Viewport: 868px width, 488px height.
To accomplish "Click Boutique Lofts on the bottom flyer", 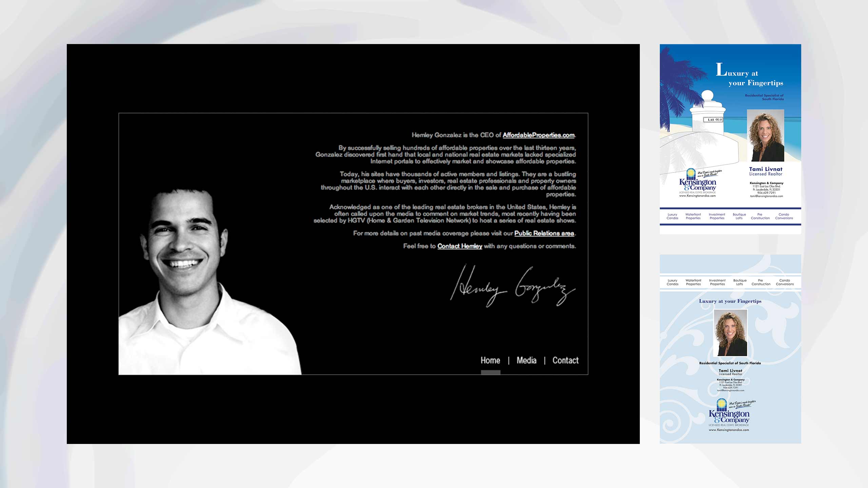I will [x=739, y=282].
